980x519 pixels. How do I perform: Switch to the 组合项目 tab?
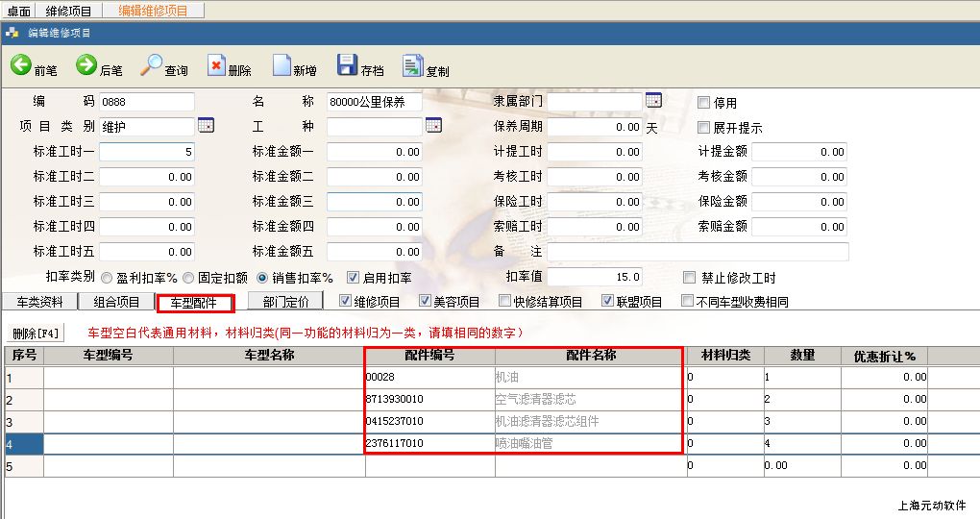(117, 302)
